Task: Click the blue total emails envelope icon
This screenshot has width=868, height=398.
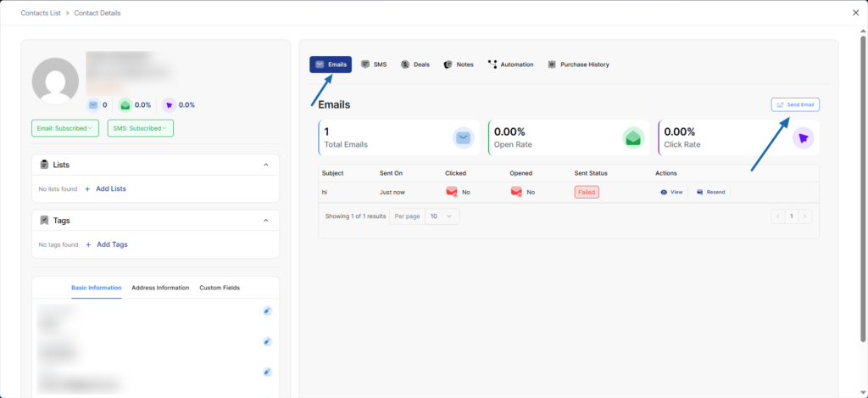Action: (92, 104)
